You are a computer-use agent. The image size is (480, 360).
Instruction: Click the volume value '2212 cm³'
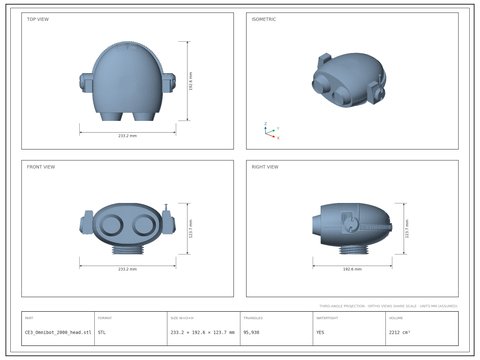pos(399,332)
